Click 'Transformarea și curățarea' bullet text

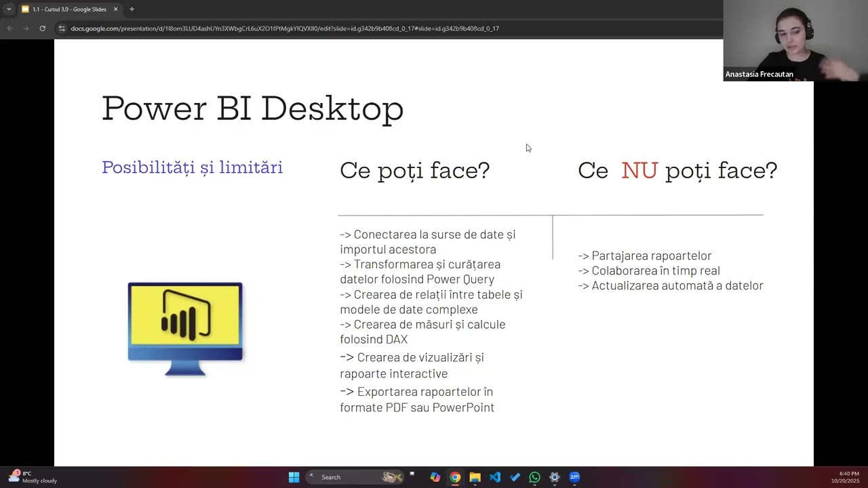click(420, 271)
